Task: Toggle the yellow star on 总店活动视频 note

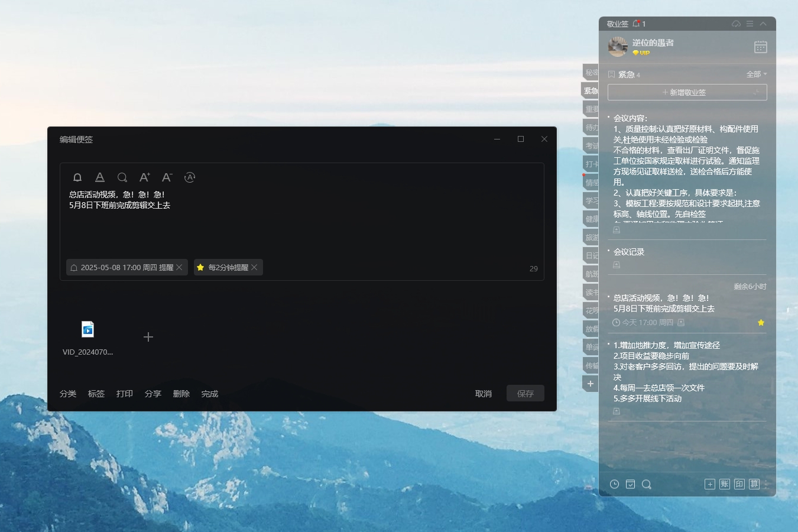Action: [x=761, y=323]
